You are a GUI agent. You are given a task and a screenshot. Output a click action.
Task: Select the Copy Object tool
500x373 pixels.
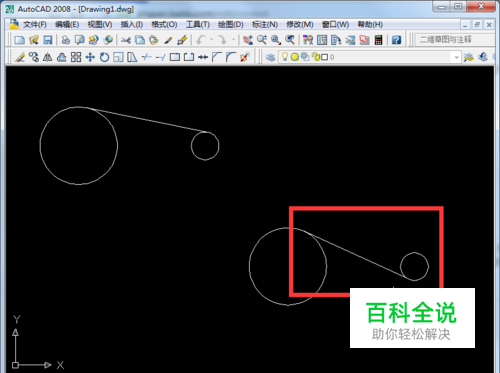[x=34, y=57]
